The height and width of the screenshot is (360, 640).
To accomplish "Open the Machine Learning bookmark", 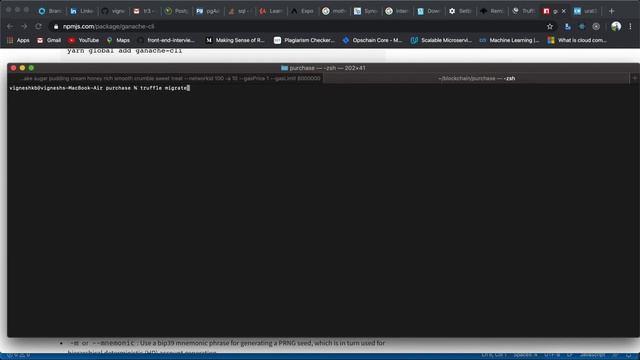I will [510, 40].
